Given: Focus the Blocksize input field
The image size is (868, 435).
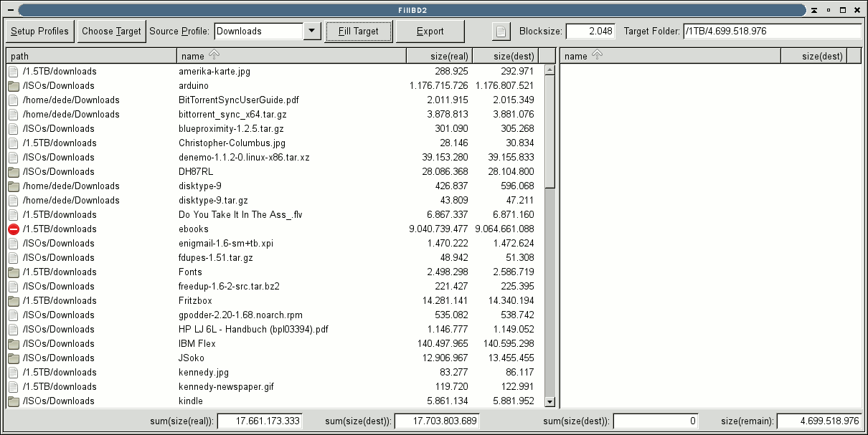Looking at the screenshot, I should tap(590, 32).
